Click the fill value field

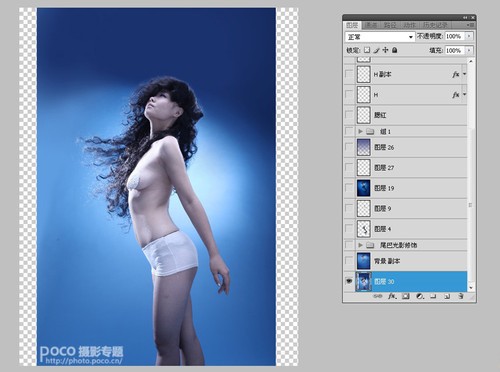455,50
